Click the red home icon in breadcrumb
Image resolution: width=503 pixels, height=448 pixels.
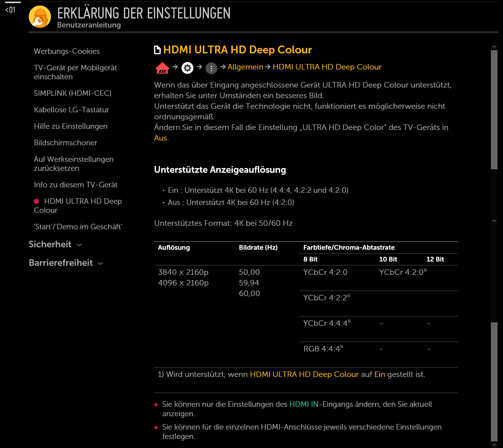162,68
